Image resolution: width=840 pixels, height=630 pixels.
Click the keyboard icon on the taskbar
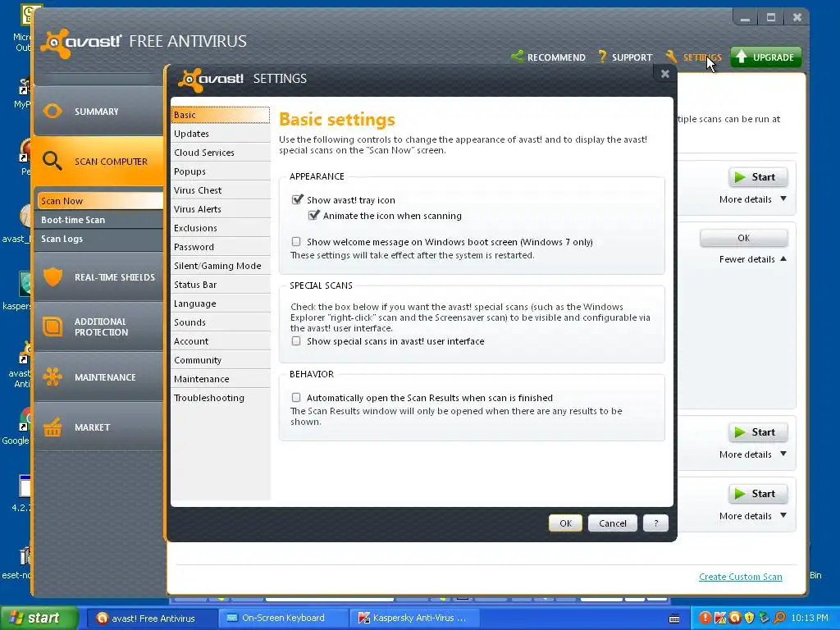click(x=674, y=619)
